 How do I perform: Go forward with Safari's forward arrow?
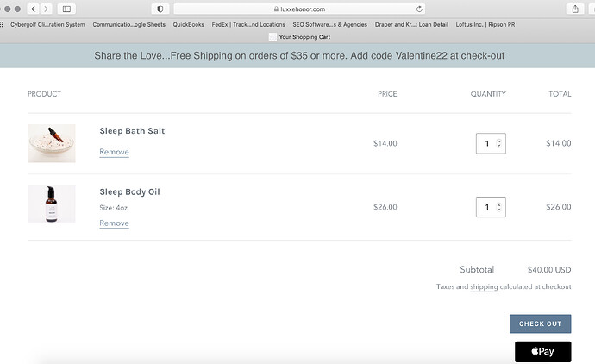point(47,9)
